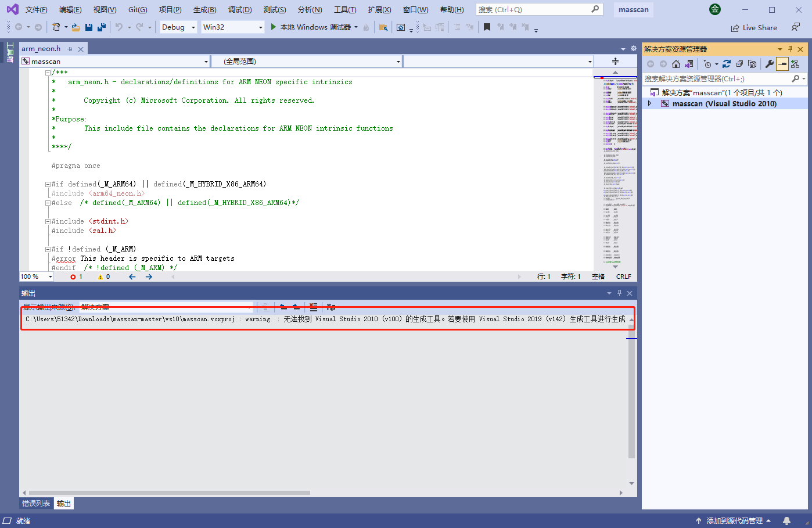Viewport: 812px width, 528px height.
Task: Expand the masscan project node
Action: point(651,103)
